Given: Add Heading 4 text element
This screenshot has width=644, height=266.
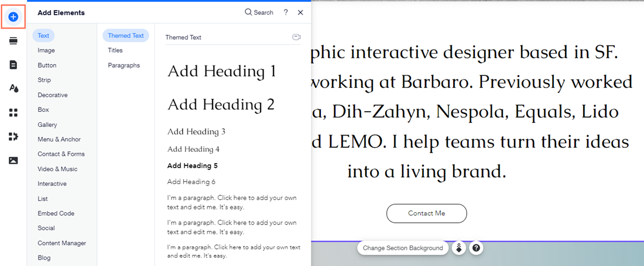Looking at the screenshot, I should click(193, 150).
